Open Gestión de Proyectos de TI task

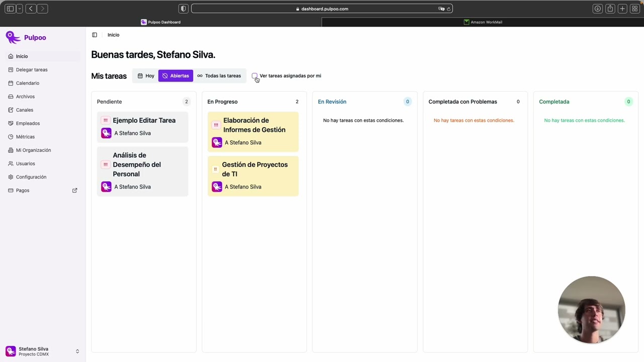pyautogui.click(x=253, y=176)
